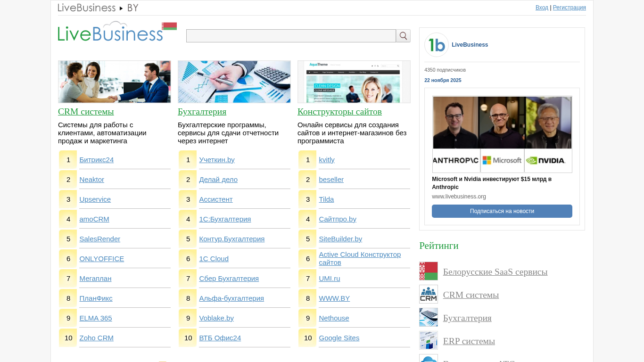
Task: Open the Anthropic Microsoft Nvidia news image
Action: pos(502,134)
